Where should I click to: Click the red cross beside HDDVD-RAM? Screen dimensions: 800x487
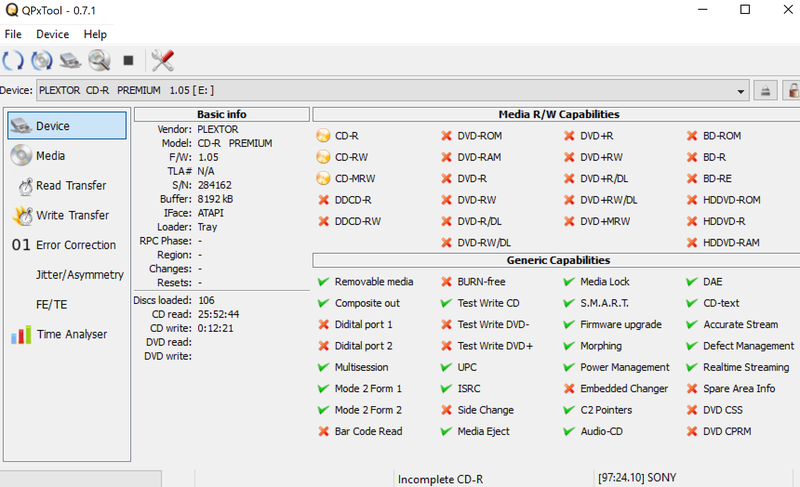(692, 243)
